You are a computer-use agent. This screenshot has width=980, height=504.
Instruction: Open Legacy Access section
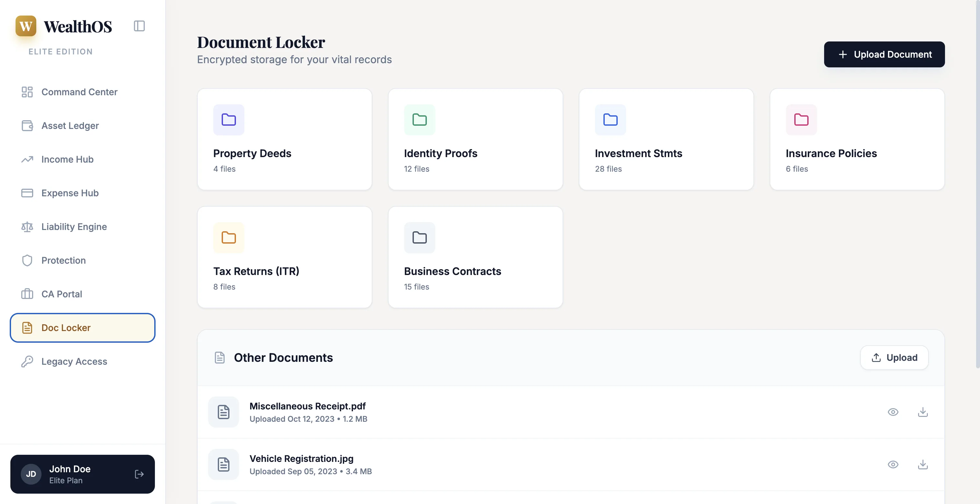click(x=83, y=361)
